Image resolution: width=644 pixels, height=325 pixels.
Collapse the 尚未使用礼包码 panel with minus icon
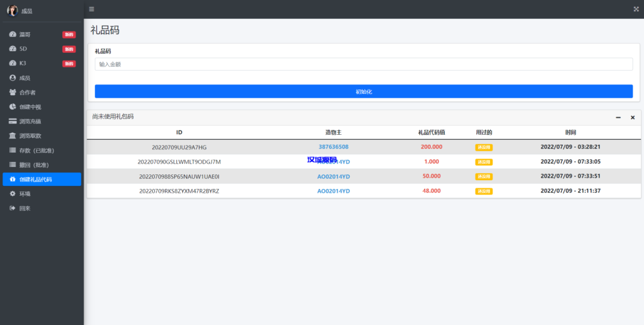click(618, 118)
